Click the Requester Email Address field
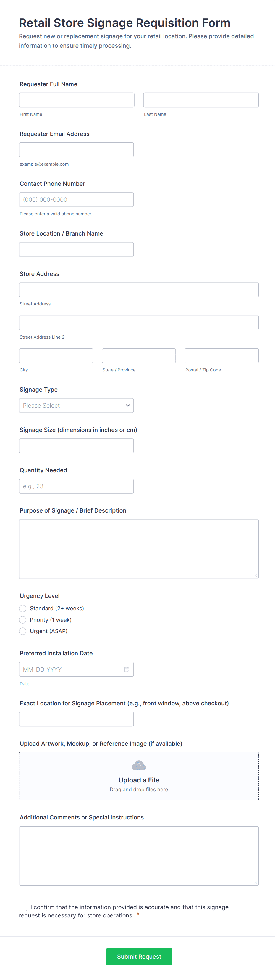Screen dimensions: 275x980 click(x=76, y=150)
